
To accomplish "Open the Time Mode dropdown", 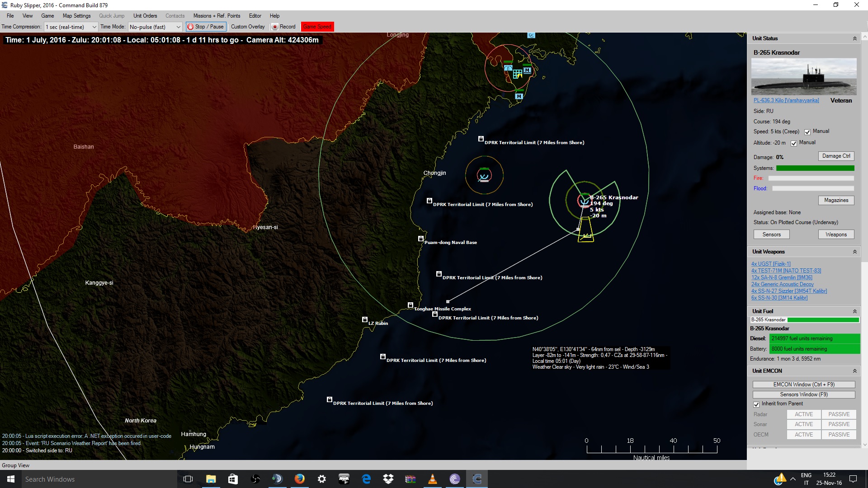I will (155, 27).
